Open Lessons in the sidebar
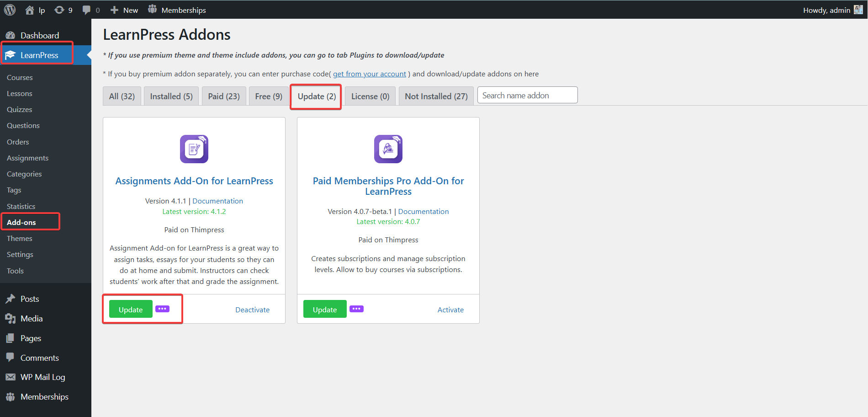 pos(20,93)
